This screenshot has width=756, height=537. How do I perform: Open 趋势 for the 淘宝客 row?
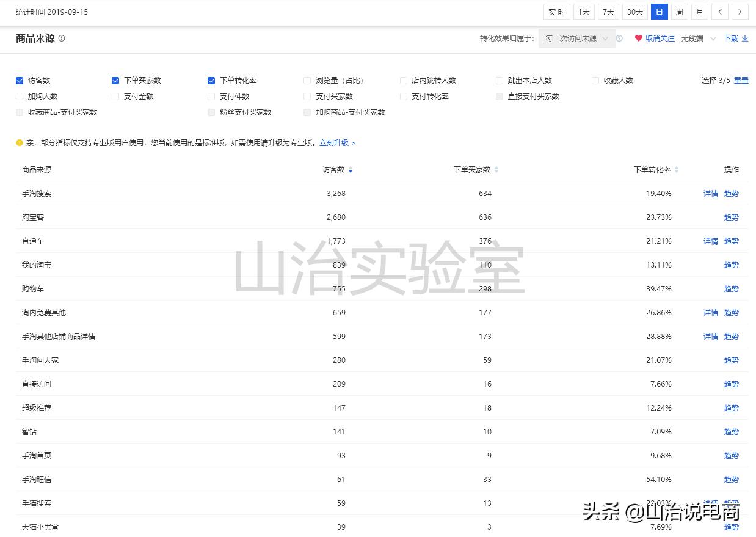(x=731, y=217)
